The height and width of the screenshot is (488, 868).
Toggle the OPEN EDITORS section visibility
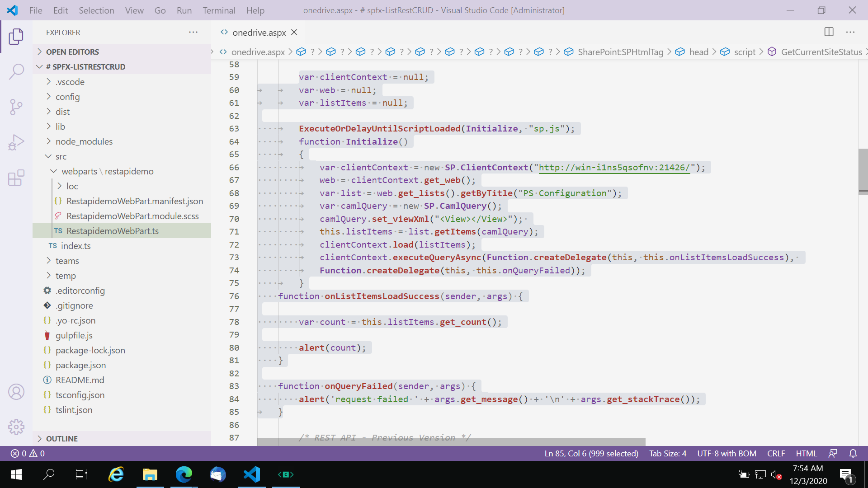(x=73, y=51)
